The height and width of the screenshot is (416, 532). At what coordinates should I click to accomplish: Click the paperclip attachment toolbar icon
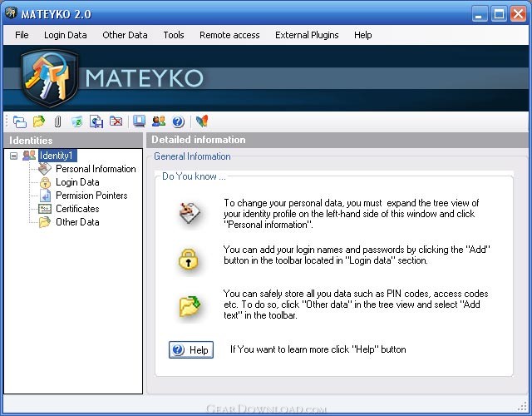coord(57,121)
